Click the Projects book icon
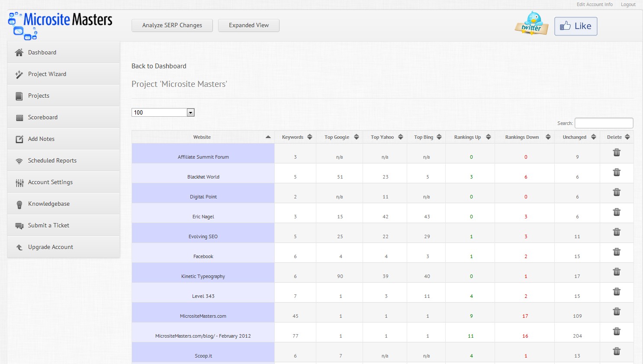The height and width of the screenshot is (364, 643). [19, 96]
